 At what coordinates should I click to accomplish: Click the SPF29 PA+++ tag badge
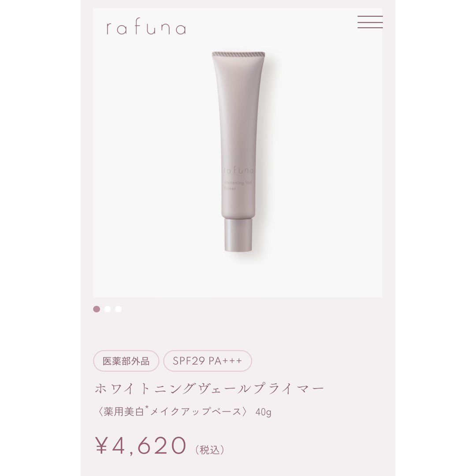click(x=208, y=361)
